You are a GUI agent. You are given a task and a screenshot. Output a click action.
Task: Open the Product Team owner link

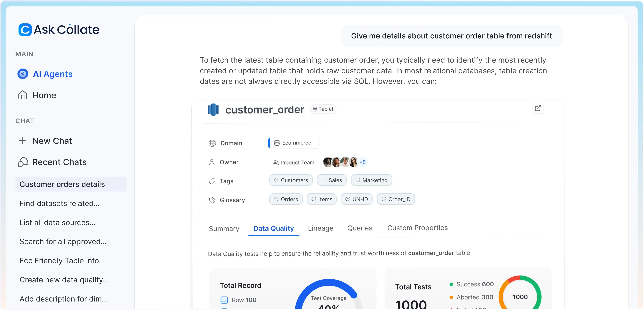[293, 163]
